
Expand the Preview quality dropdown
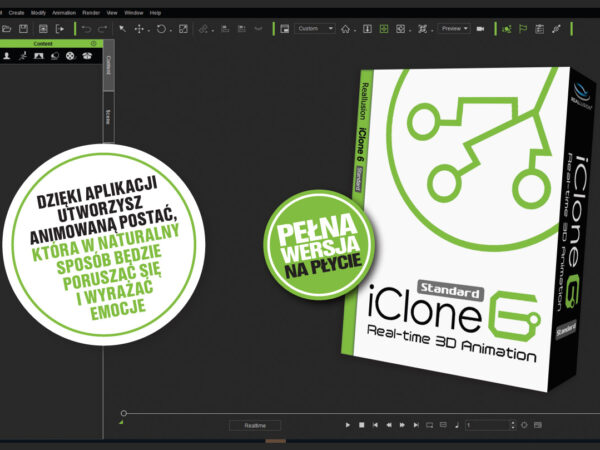coord(453,29)
